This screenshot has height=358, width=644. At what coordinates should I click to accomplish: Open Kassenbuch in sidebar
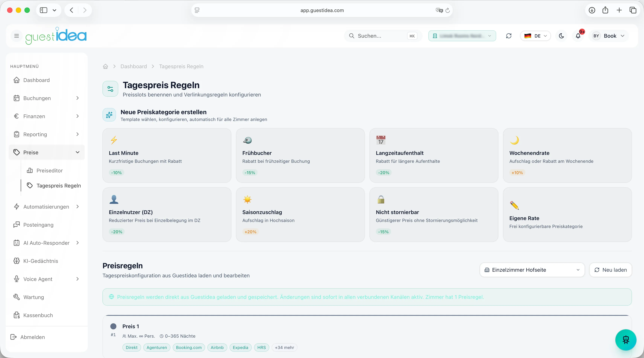(47, 315)
